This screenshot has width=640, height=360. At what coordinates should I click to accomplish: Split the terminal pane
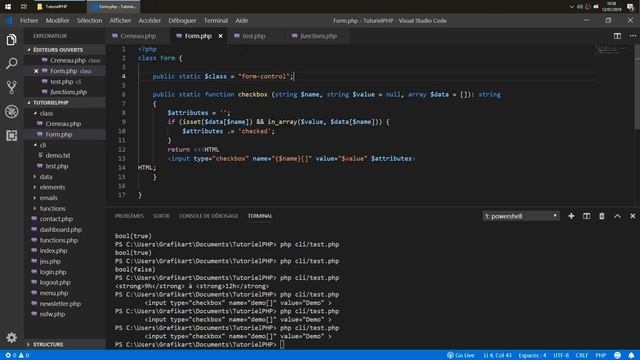(x=587, y=216)
